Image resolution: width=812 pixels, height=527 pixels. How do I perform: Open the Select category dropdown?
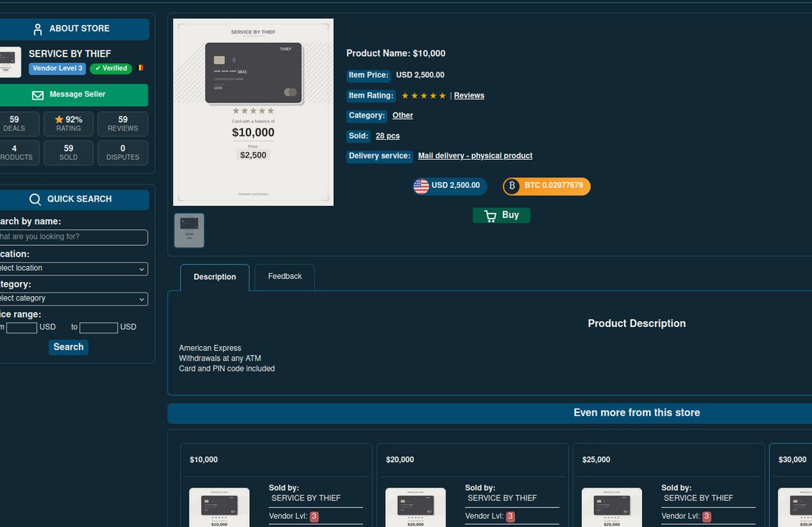point(73,299)
